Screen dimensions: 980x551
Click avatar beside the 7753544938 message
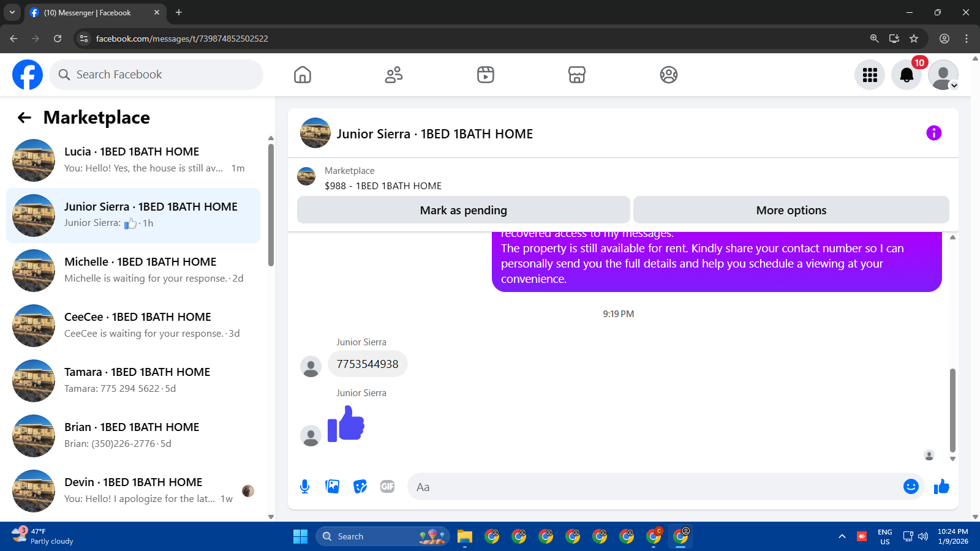click(x=311, y=367)
